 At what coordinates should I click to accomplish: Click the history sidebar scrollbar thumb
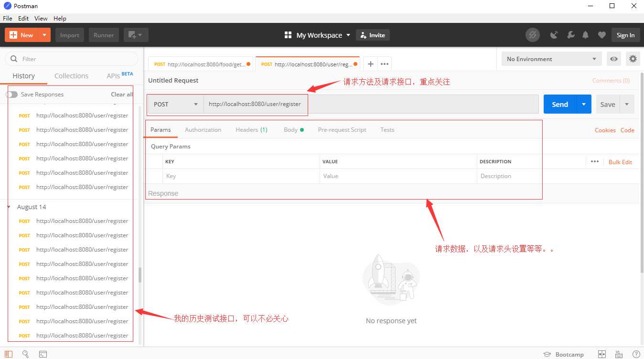(x=140, y=275)
